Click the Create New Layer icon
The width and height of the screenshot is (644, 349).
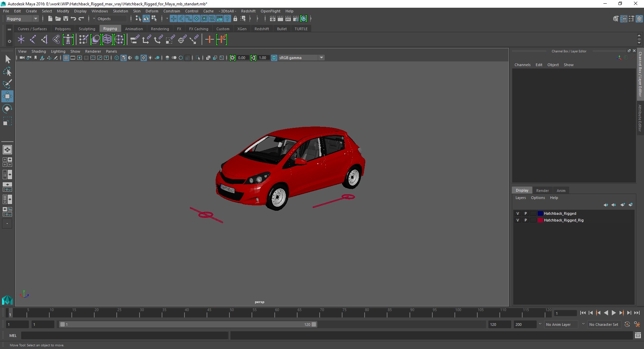click(623, 205)
